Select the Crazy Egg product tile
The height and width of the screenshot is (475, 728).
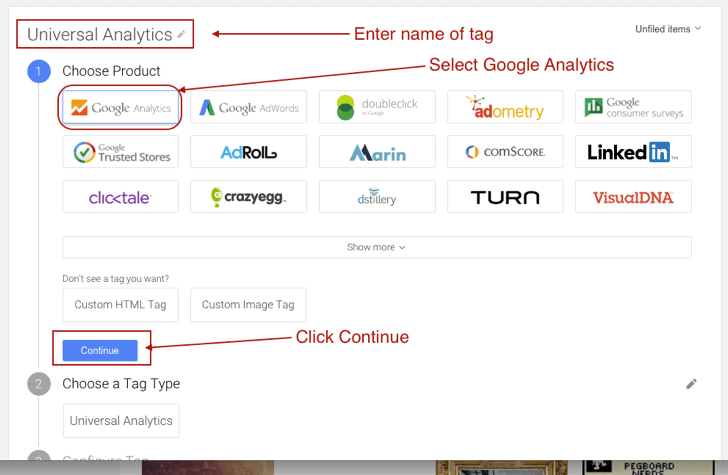click(248, 197)
